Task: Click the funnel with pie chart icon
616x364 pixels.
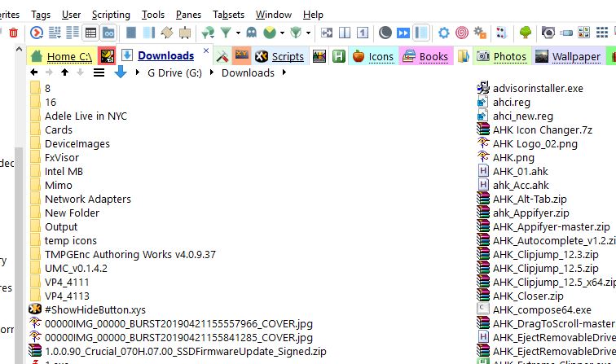Action: [208, 33]
